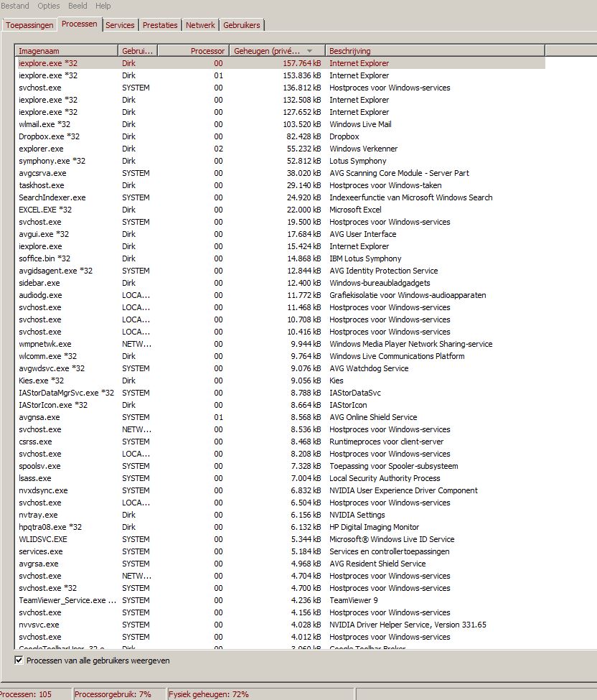Click the sort arrow in Geheugen header
The height and width of the screenshot is (700, 597).
coord(310,51)
